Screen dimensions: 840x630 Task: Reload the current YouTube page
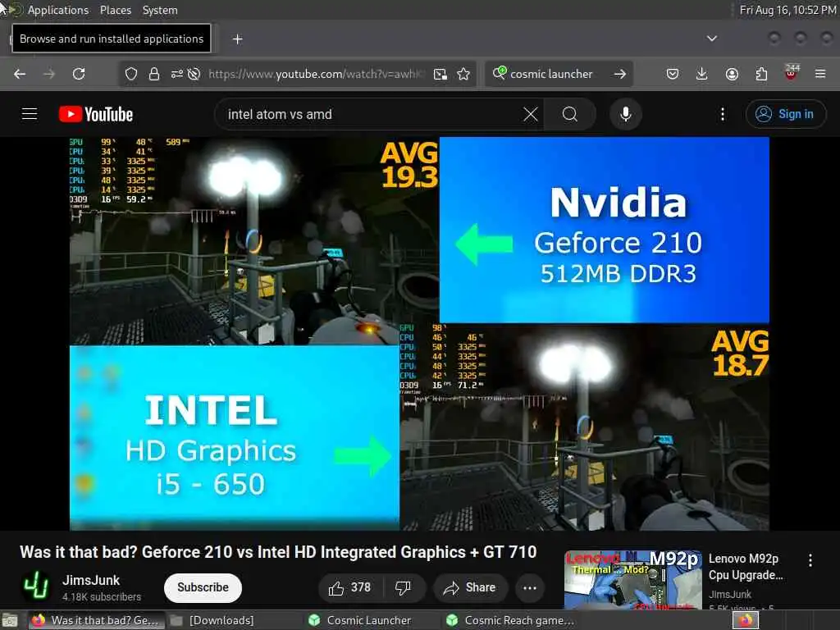(x=79, y=74)
